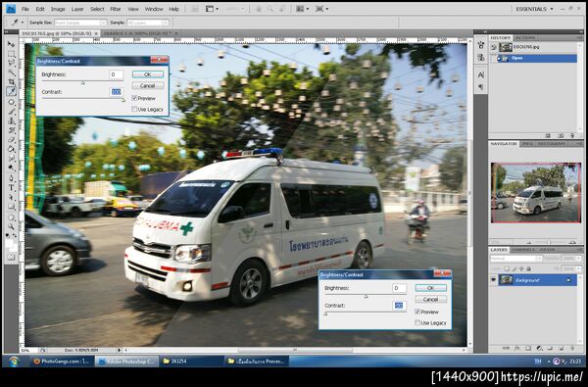Select the Eraser tool

pyautogui.click(x=11, y=140)
